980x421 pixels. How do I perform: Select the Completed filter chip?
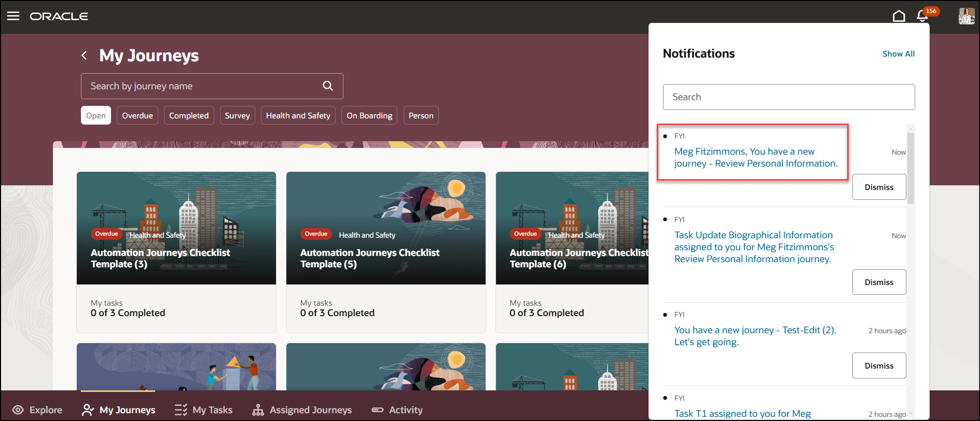[189, 115]
